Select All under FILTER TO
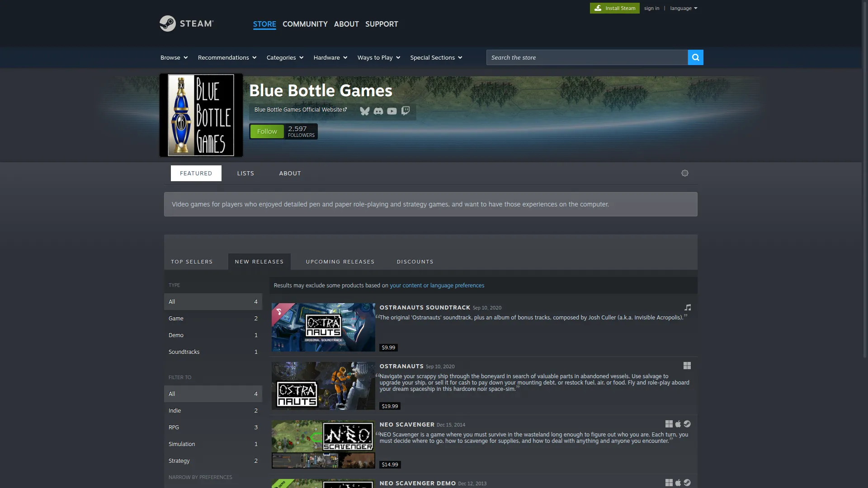This screenshot has height=488, width=868. (213, 394)
